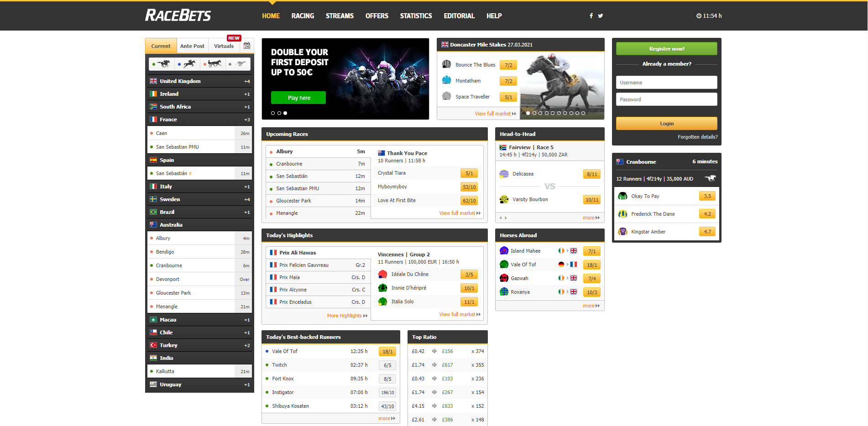Switch to the Virtuals tab

224,46
